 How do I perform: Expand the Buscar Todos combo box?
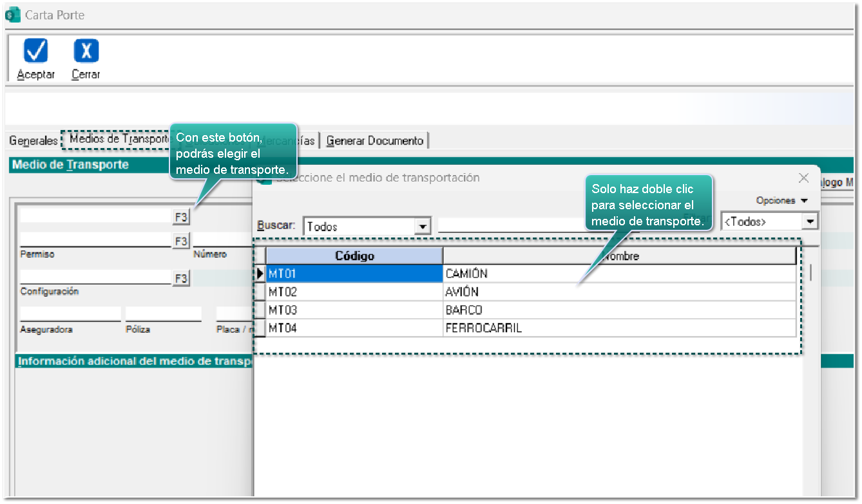423,227
